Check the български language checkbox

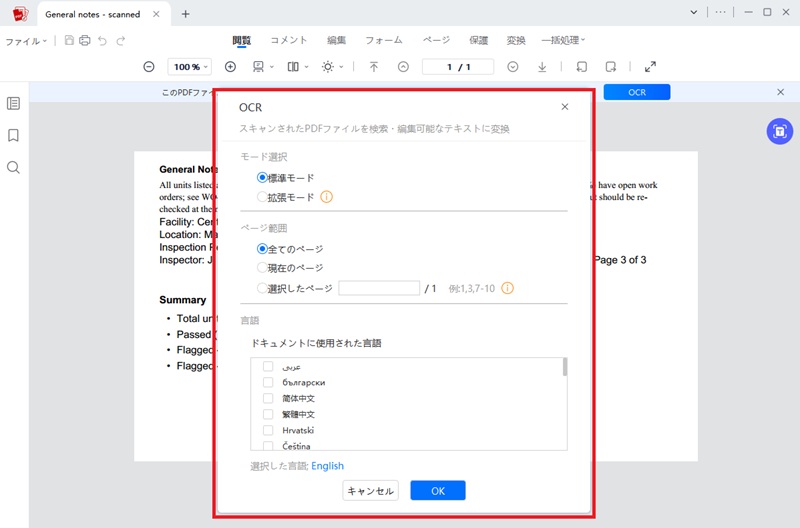pyautogui.click(x=268, y=382)
